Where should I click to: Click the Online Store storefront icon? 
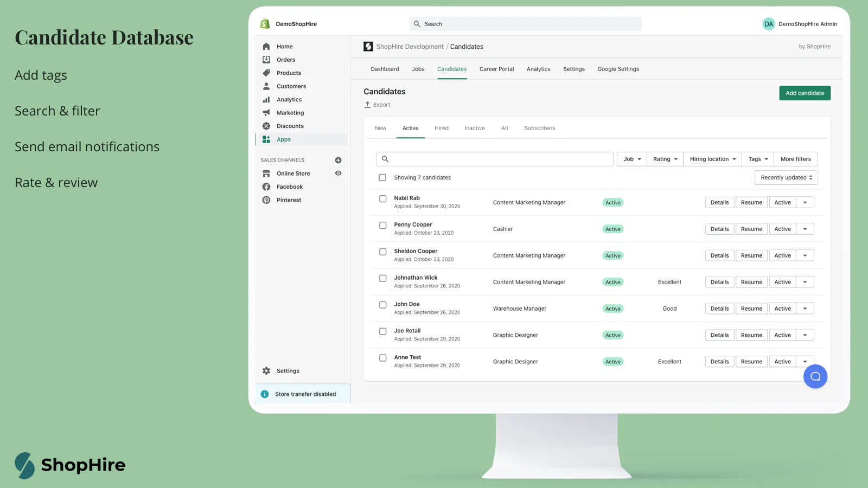pos(266,174)
